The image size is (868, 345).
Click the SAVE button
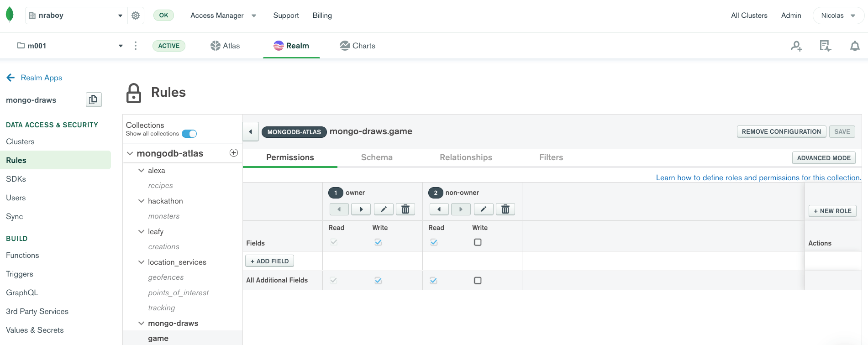[842, 131]
